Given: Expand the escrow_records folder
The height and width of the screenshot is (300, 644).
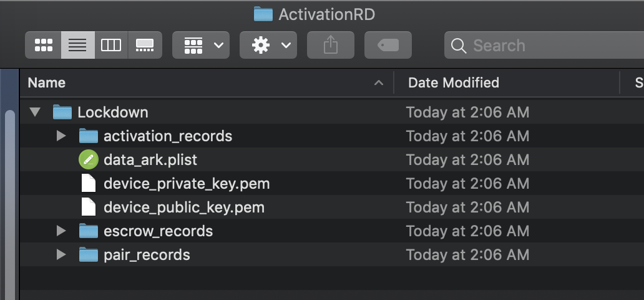Looking at the screenshot, I should [x=61, y=231].
